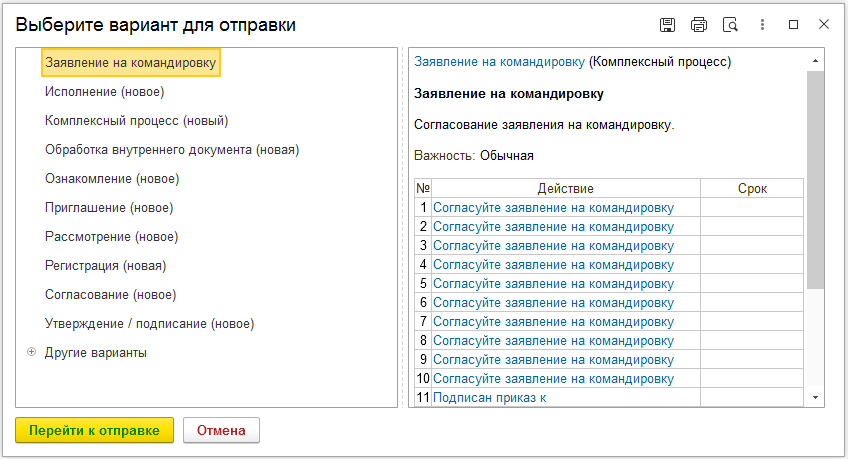Image resolution: width=848 pixels, height=459 pixels.
Task: Click the print icon
Action: 699,25
